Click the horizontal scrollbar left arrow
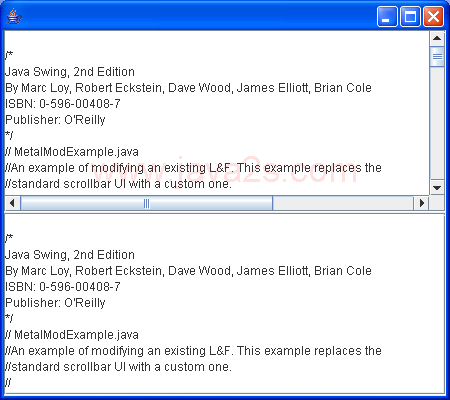The height and width of the screenshot is (400, 450). point(12,203)
